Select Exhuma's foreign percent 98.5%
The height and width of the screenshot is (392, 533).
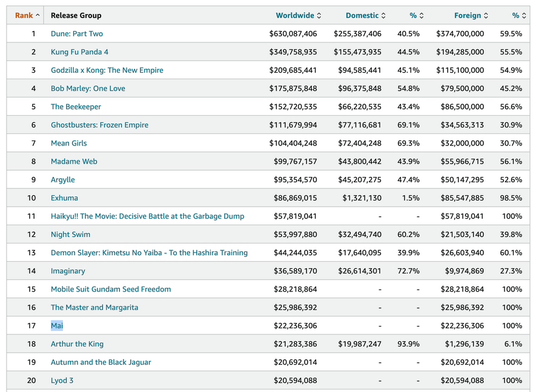pyautogui.click(x=511, y=198)
